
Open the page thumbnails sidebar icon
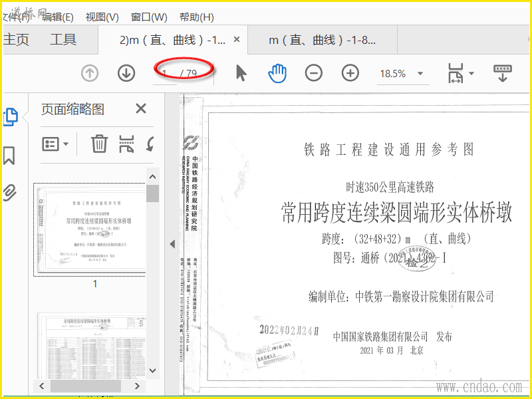point(11,117)
